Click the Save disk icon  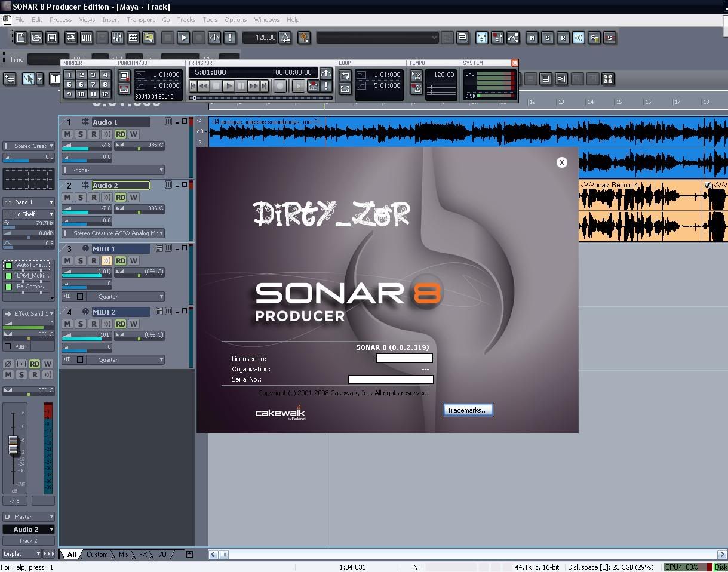[52, 38]
